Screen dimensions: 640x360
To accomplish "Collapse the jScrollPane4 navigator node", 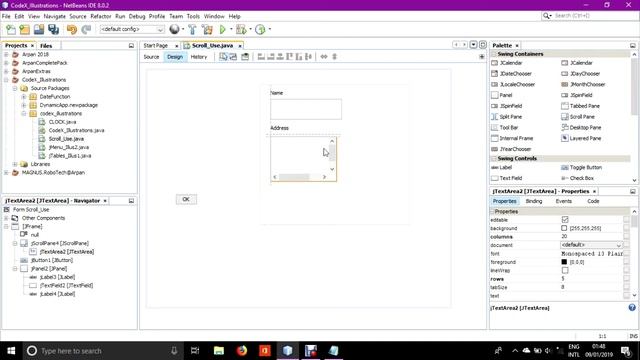I will 15,243.
